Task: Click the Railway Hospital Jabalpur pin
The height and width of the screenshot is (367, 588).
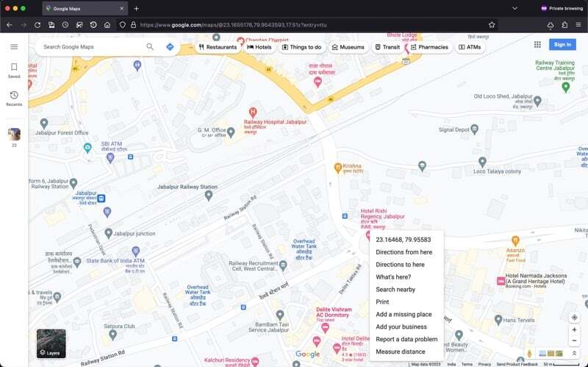Action: pyautogui.click(x=253, y=112)
